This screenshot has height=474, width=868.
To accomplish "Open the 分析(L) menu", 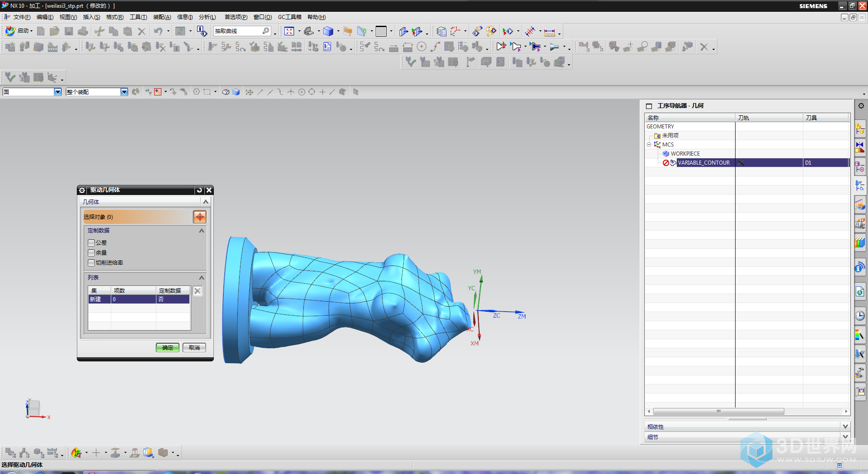I will click(x=207, y=17).
